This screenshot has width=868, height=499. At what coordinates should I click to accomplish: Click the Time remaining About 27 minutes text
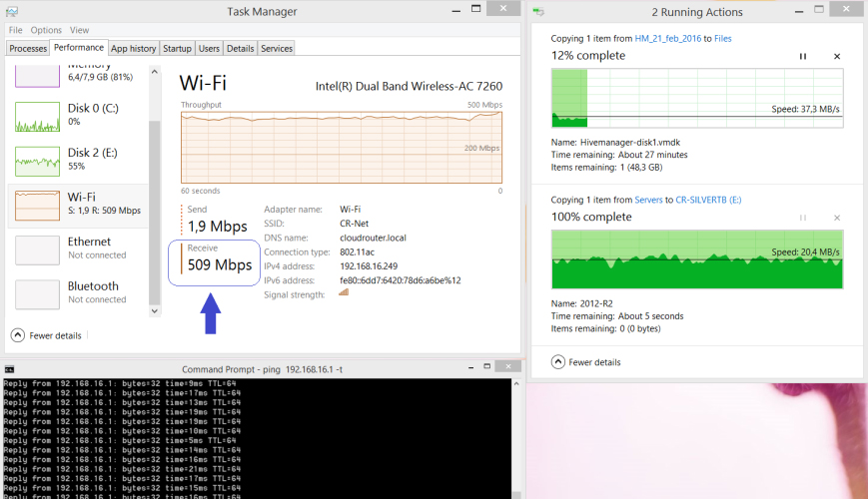(x=619, y=155)
